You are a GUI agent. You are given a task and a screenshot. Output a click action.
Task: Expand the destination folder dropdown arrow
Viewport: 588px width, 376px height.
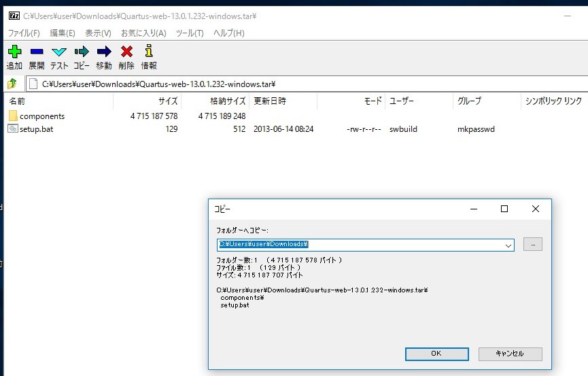508,245
